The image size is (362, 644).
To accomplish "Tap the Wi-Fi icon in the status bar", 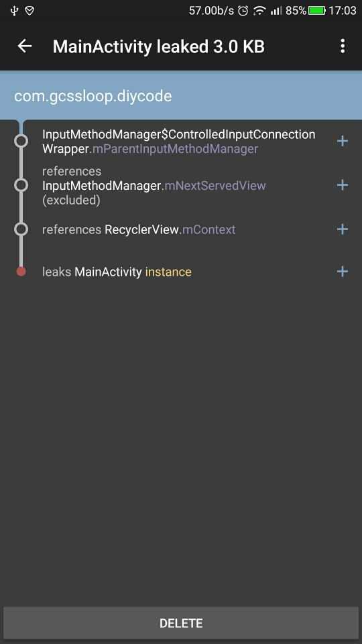I will pos(259,11).
